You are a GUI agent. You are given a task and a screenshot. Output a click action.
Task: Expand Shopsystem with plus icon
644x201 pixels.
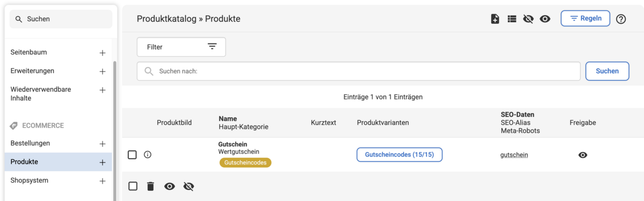coord(103,181)
